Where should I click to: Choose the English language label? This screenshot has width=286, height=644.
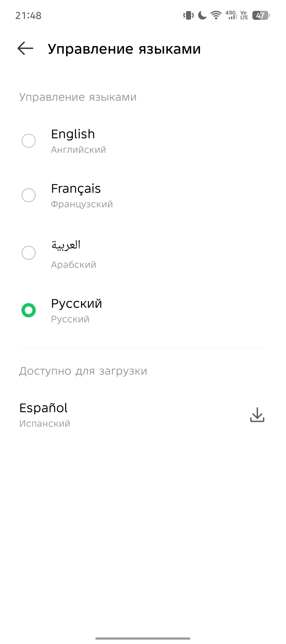73,134
